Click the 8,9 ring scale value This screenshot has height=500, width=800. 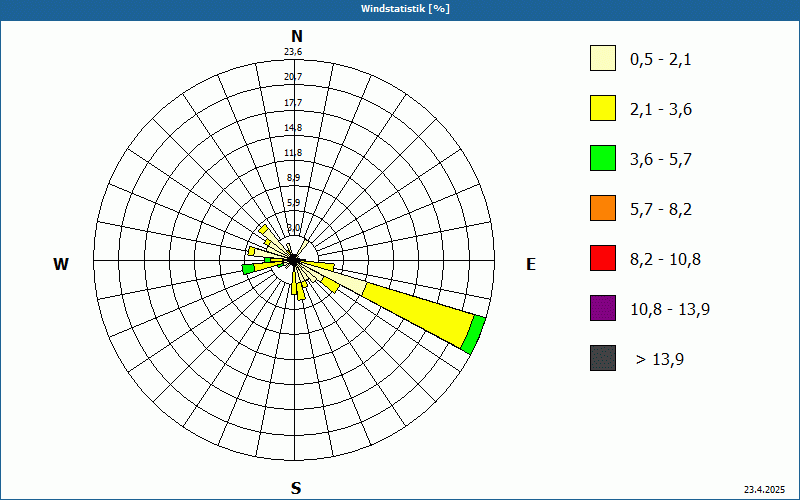coord(293,178)
